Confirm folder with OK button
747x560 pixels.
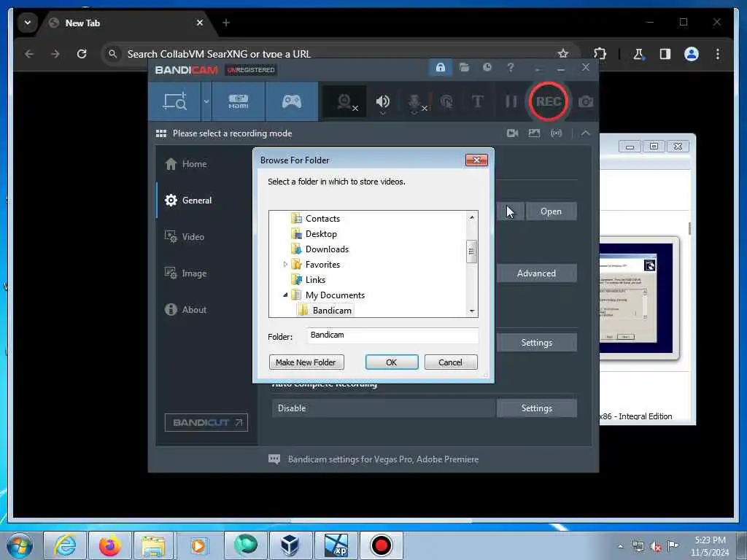tap(392, 362)
